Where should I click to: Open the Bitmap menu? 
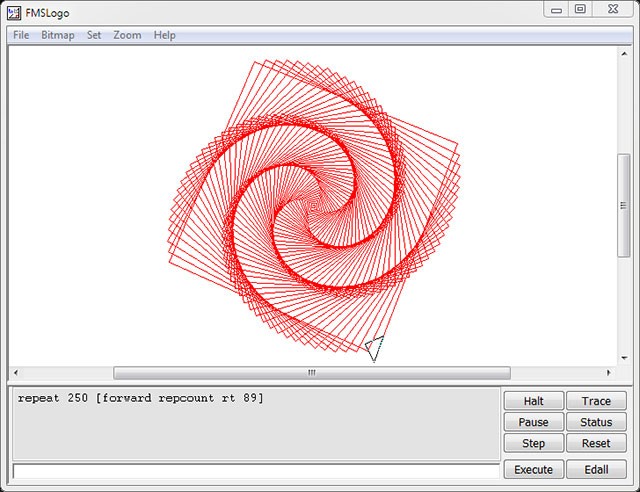[x=58, y=35]
